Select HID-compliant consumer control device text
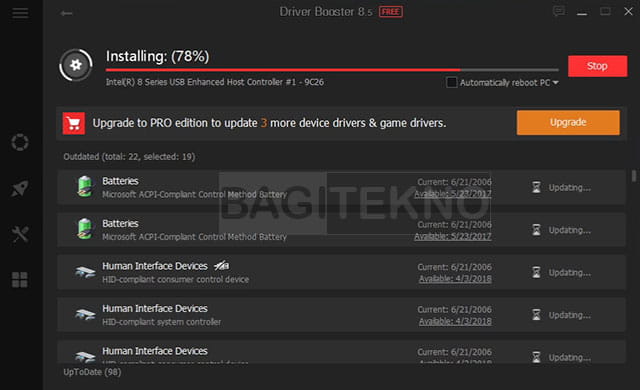The width and height of the screenshot is (640, 390). (x=176, y=279)
